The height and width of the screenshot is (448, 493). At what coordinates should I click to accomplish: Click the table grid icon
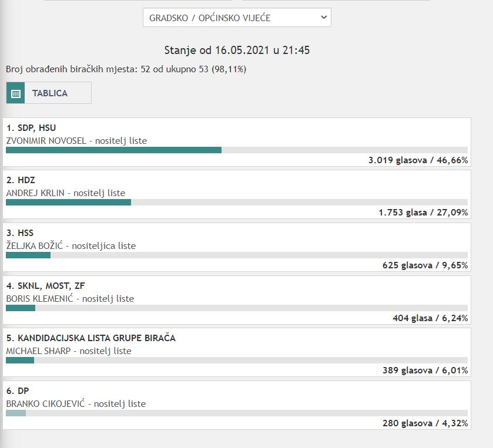click(16, 93)
